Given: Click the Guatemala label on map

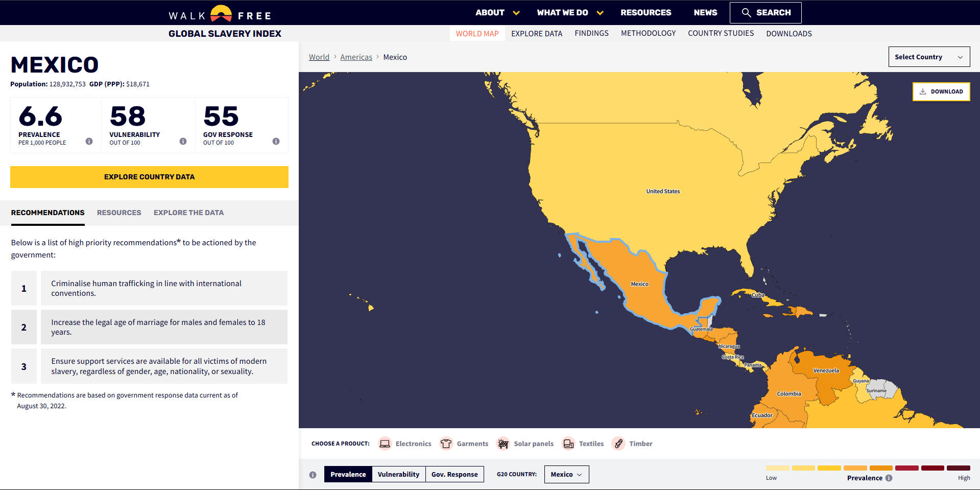Looking at the screenshot, I should point(701,329).
